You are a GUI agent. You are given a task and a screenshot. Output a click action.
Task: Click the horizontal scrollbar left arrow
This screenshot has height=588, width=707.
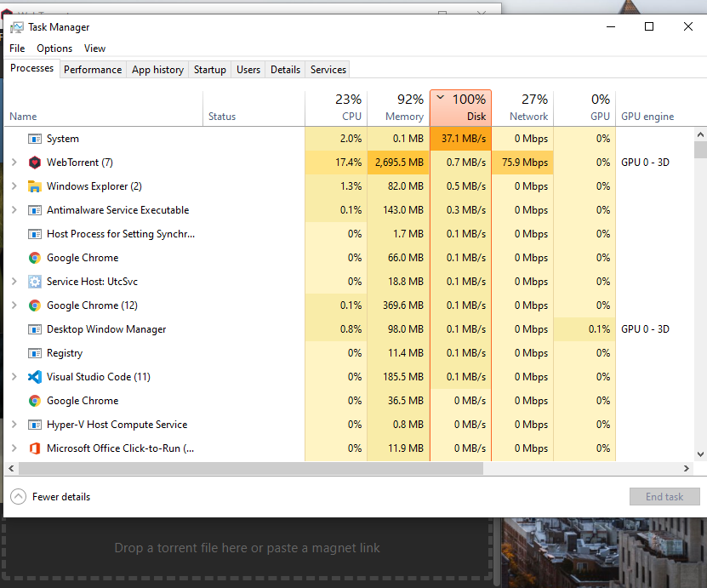tap(11, 469)
